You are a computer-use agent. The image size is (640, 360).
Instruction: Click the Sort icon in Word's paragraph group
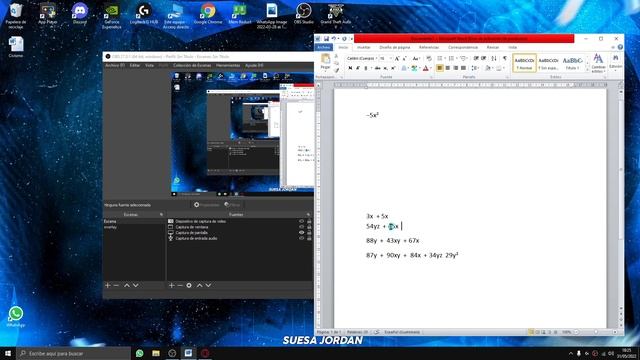click(x=494, y=58)
